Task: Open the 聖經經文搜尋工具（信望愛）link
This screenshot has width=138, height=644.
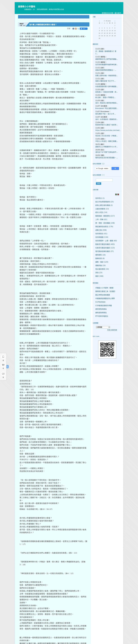Action: tap(105, 291)
